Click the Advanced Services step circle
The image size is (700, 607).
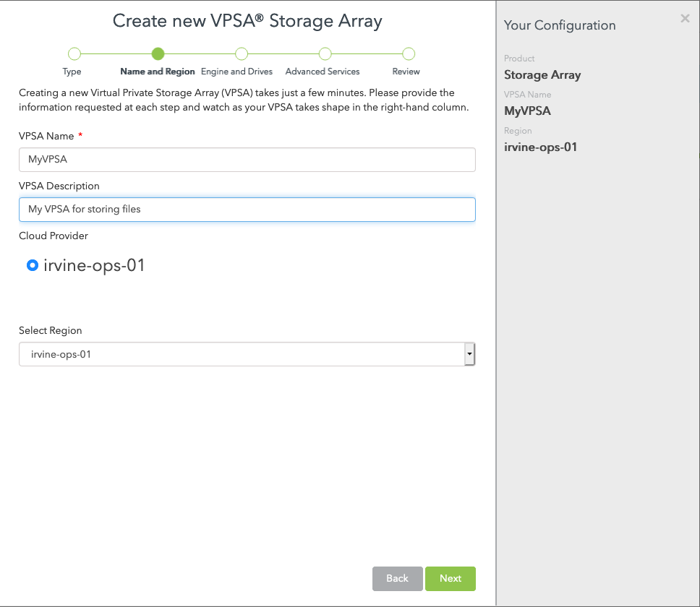pos(325,54)
